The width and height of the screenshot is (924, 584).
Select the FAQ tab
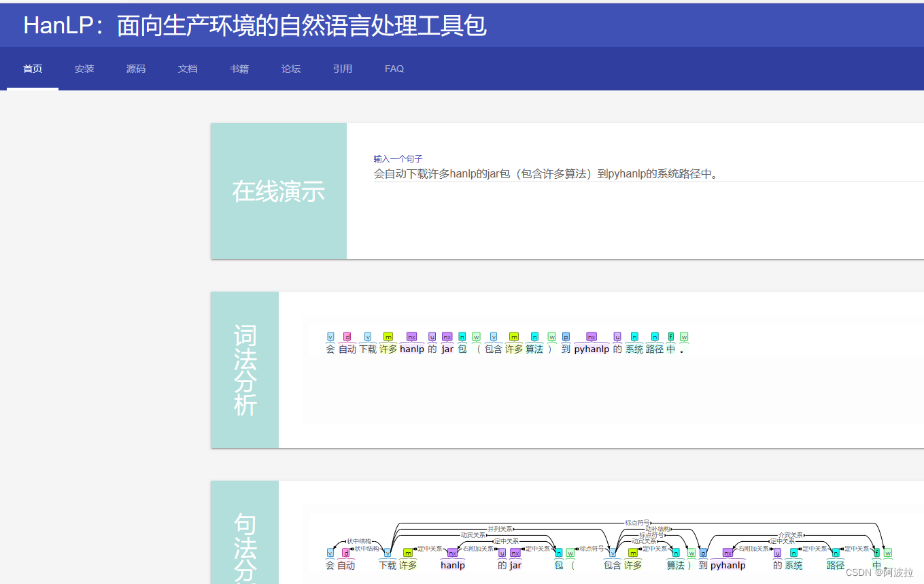coord(394,69)
